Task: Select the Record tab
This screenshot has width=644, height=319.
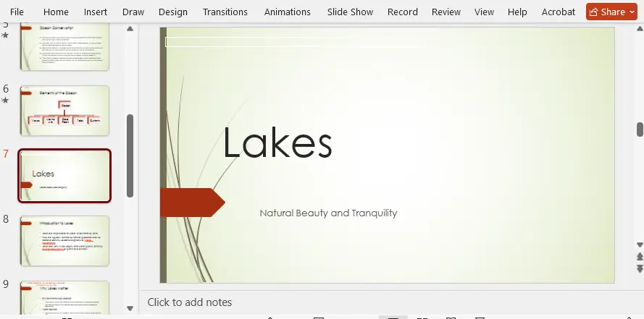Action: click(403, 12)
